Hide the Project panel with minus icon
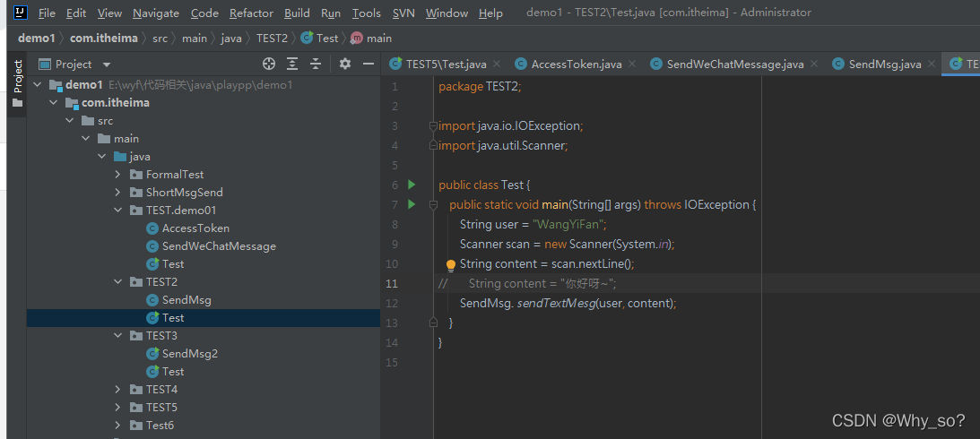The width and height of the screenshot is (980, 439). tap(368, 64)
